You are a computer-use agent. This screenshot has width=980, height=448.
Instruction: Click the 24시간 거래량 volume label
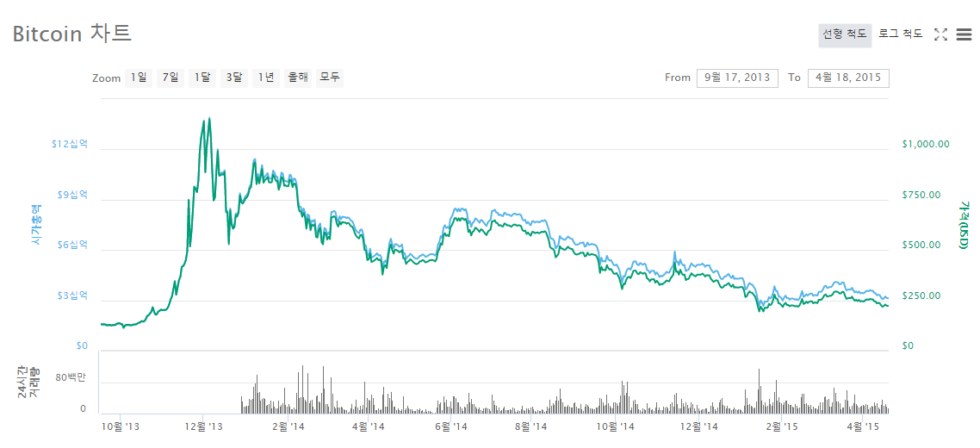click(28, 382)
